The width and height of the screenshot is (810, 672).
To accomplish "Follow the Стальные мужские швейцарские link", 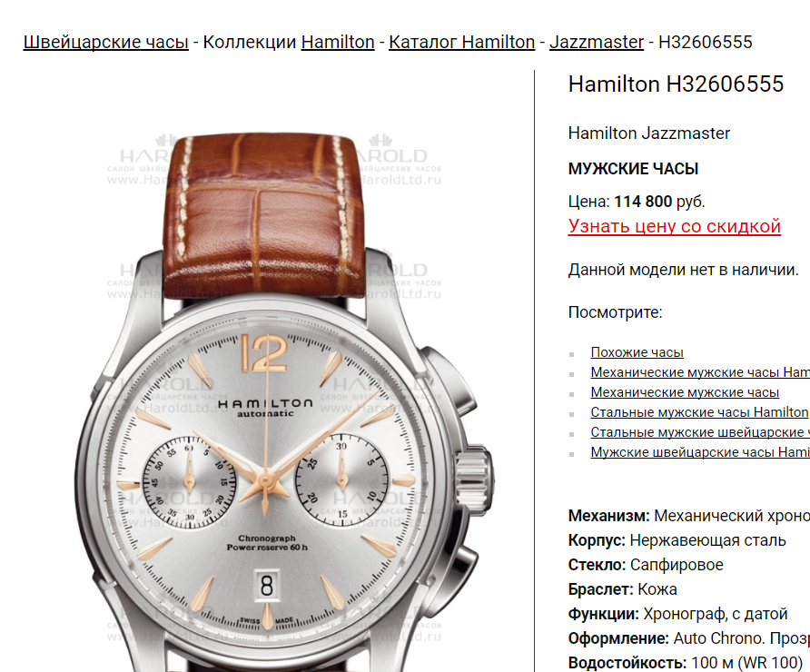I will click(700, 432).
